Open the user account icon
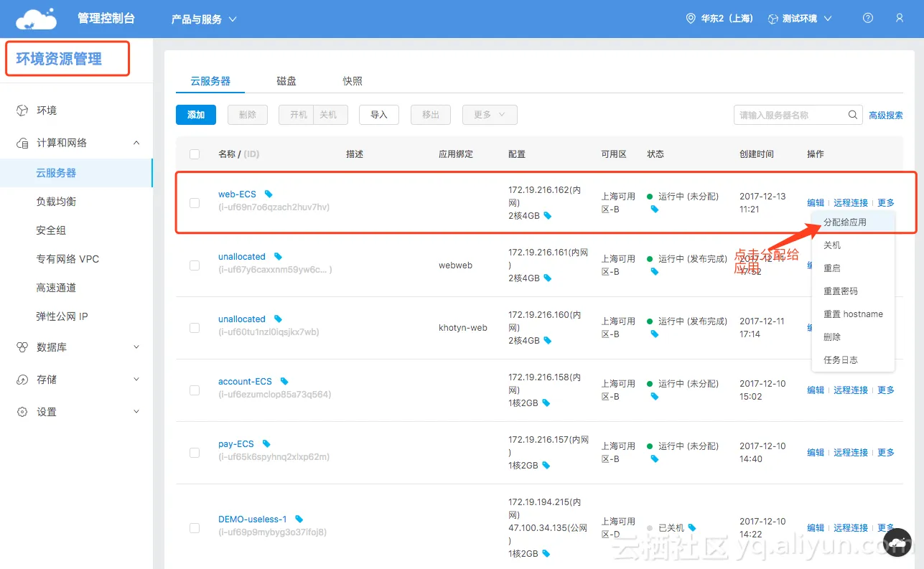This screenshot has height=569, width=924. coord(900,19)
